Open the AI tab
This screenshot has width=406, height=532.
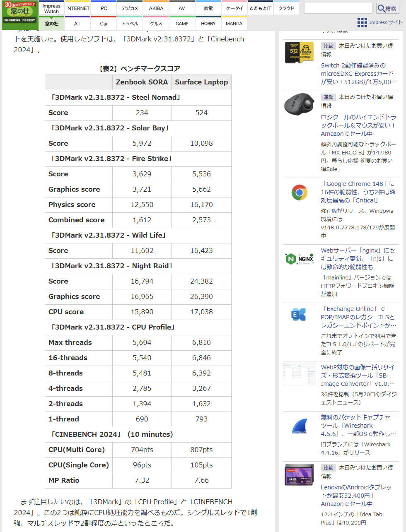point(77,23)
